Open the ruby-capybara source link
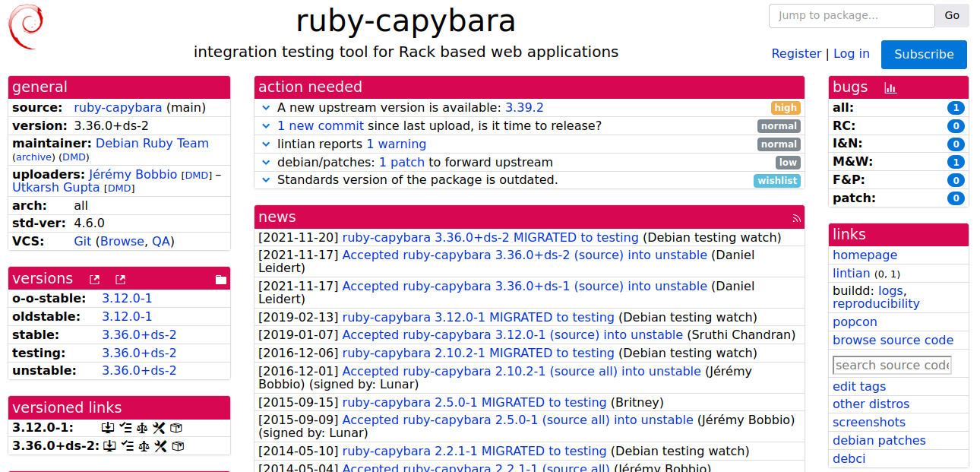This screenshot has width=980, height=472. point(118,108)
